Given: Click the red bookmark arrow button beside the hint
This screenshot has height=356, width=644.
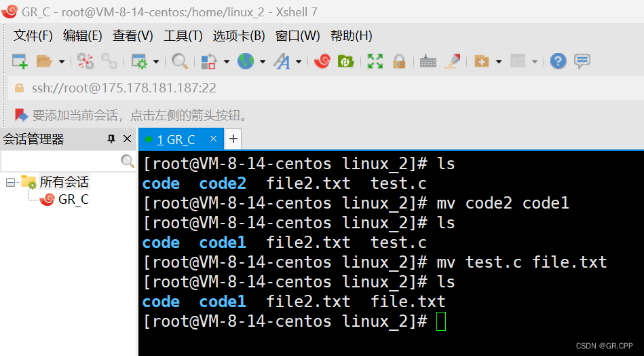Looking at the screenshot, I should [21, 115].
